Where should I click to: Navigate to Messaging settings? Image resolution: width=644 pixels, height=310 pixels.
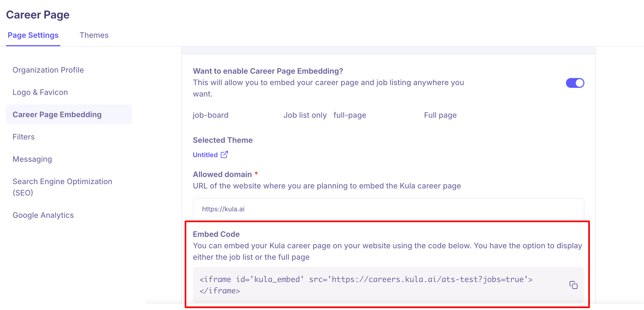point(32,159)
